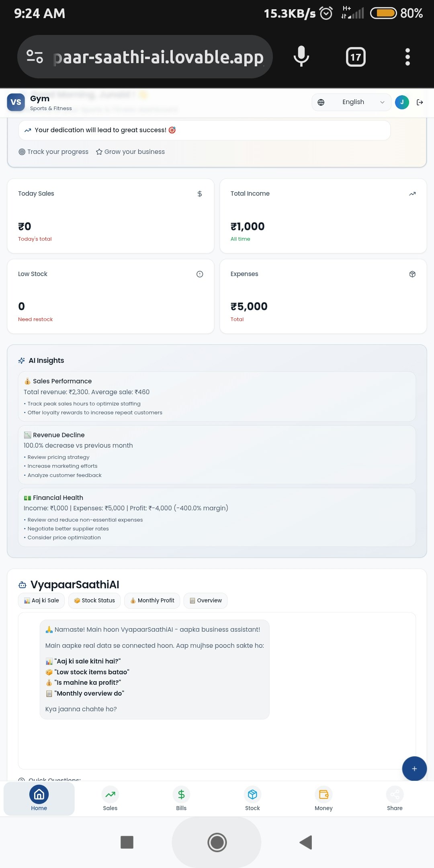
Task: Click the address bar URL field
Action: 159,57
